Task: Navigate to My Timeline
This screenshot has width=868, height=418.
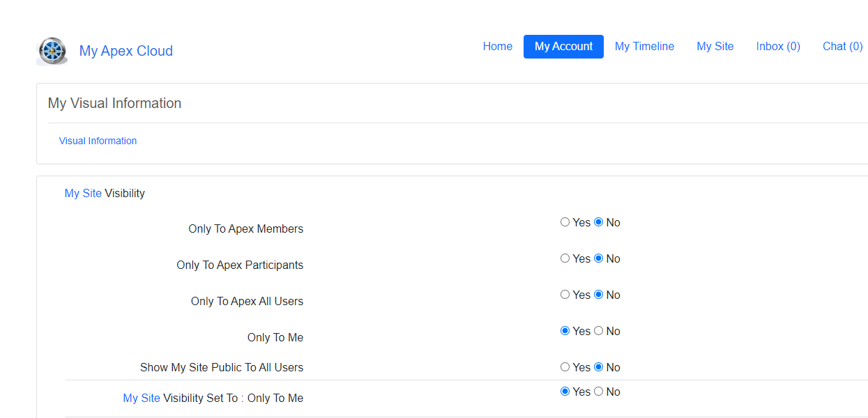Action: [644, 47]
